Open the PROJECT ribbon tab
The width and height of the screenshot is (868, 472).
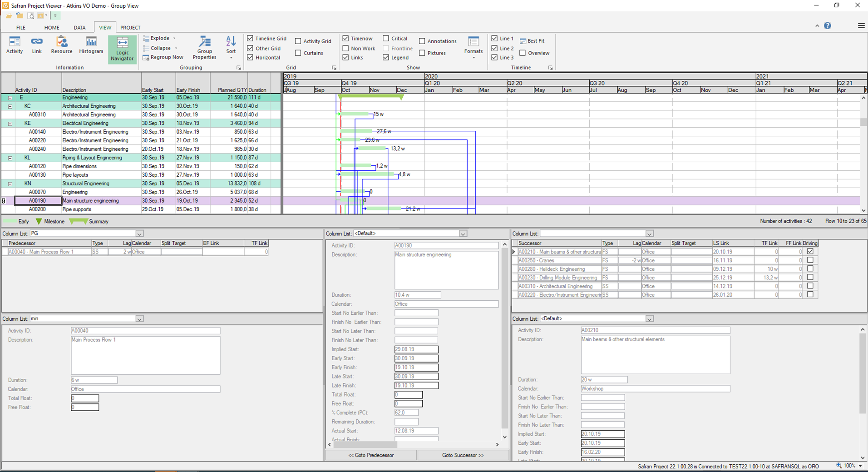(x=130, y=28)
